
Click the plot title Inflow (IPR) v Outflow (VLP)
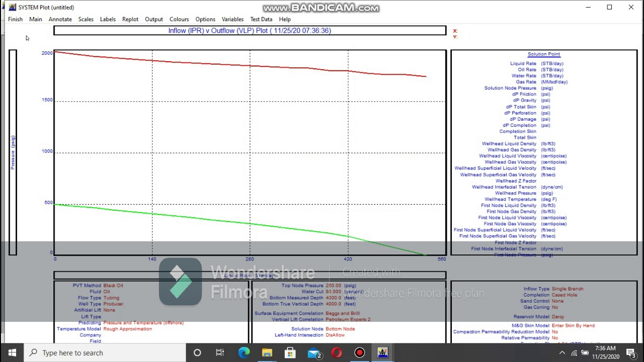pos(250,31)
